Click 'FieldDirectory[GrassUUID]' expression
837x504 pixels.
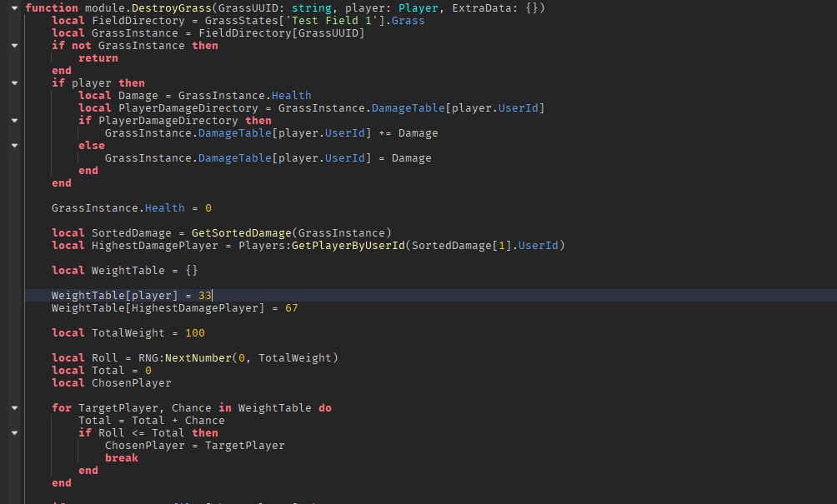tap(281, 33)
